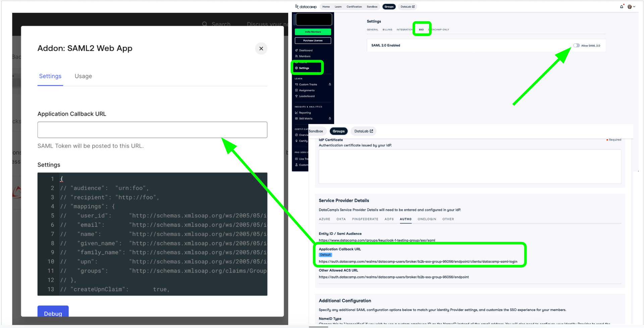Click the Members people icon in sidebar
Viewport: 644px width, 328px height.
click(297, 56)
